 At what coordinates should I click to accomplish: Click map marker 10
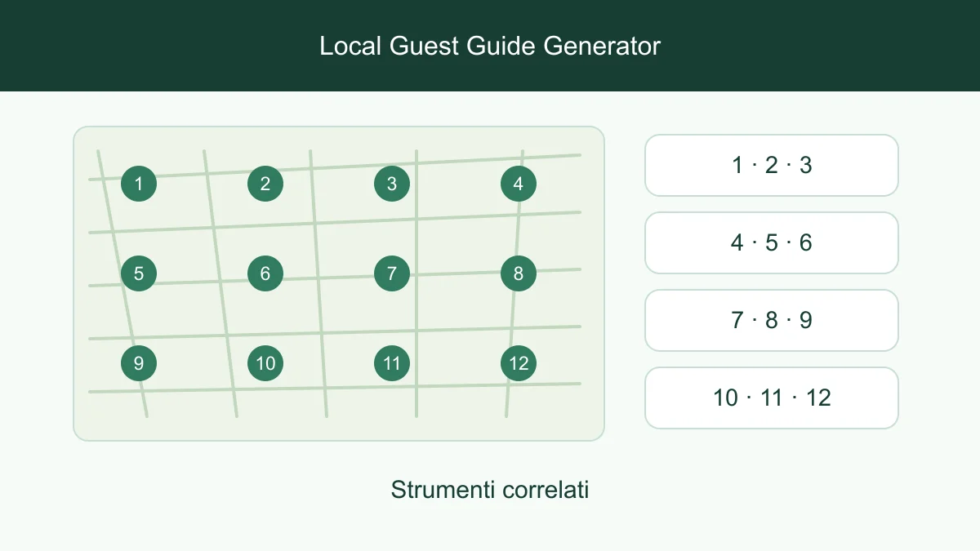tap(265, 363)
